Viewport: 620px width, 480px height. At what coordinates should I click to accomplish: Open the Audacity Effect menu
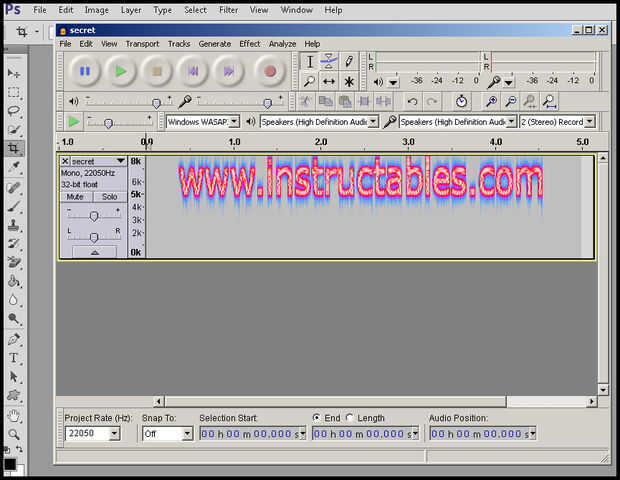(x=250, y=44)
